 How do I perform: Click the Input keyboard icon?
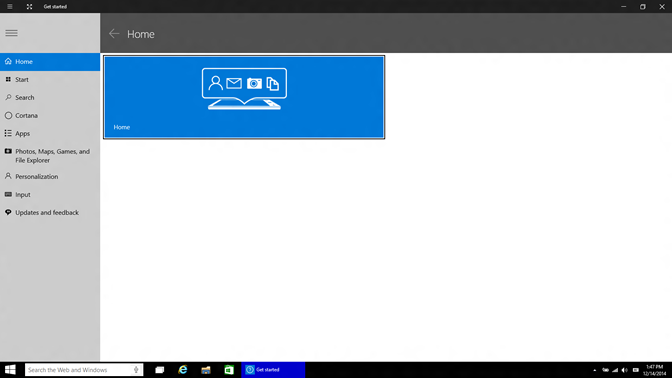click(8, 194)
